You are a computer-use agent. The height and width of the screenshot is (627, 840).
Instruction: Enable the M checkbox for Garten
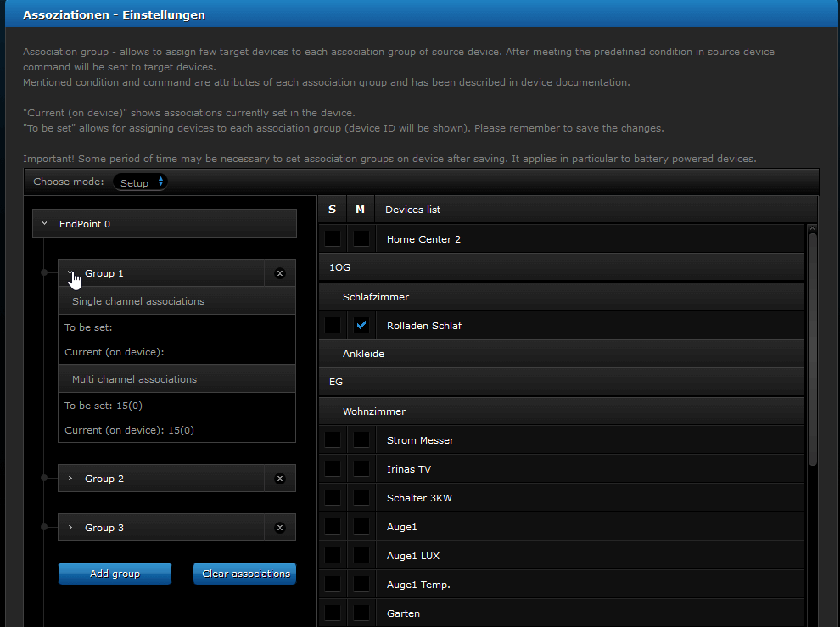coord(361,613)
